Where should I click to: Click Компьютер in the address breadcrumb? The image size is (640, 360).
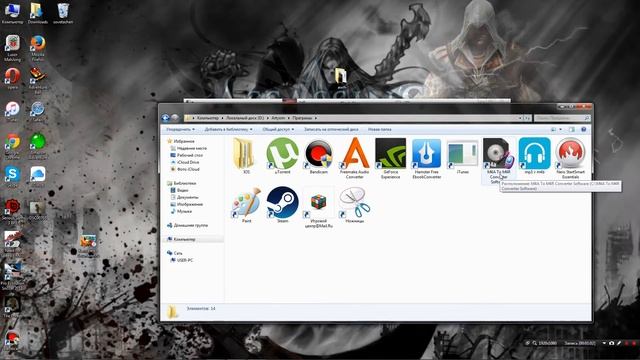[x=208, y=118]
